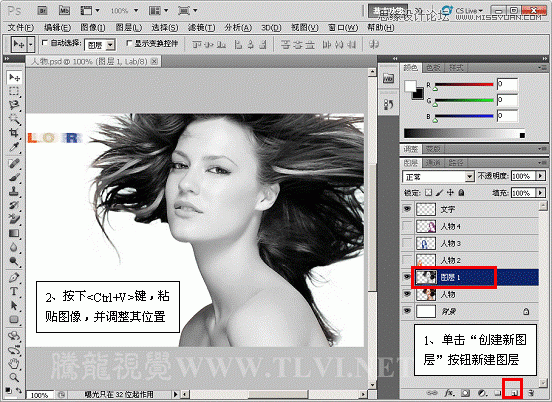552x402 pixels.
Task: Select the Brush tool
Action: coord(14,177)
